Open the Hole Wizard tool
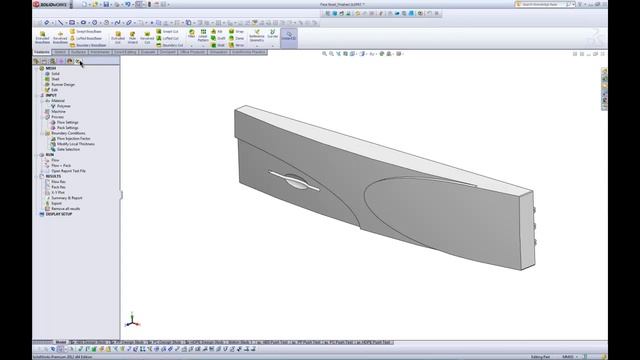This screenshot has width=640, height=360. (133, 37)
